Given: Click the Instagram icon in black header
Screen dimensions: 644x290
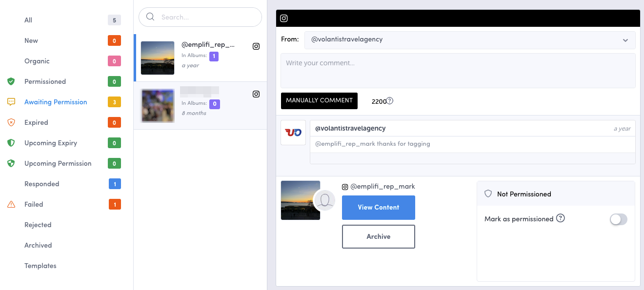Looking at the screenshot, I should click(284, 19).
